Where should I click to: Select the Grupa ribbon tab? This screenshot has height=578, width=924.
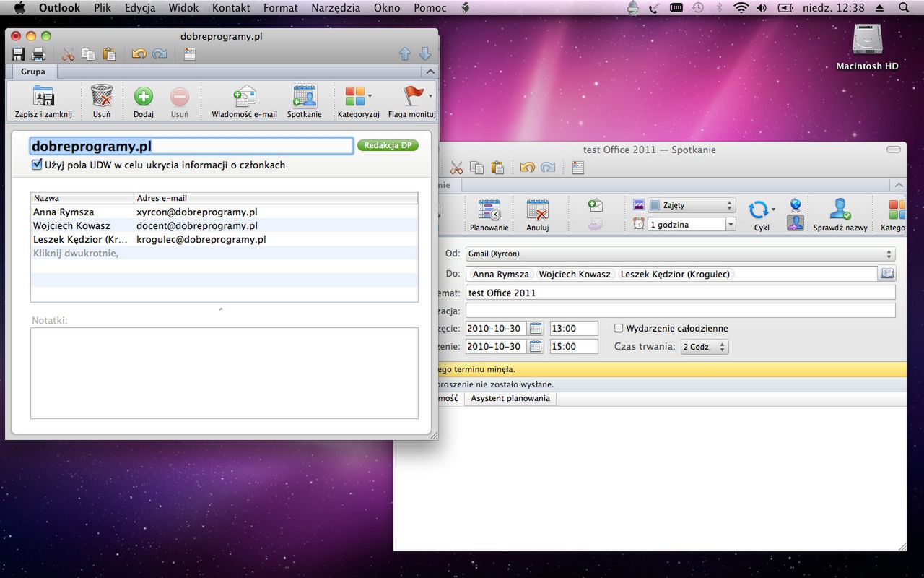click(32, 72)
